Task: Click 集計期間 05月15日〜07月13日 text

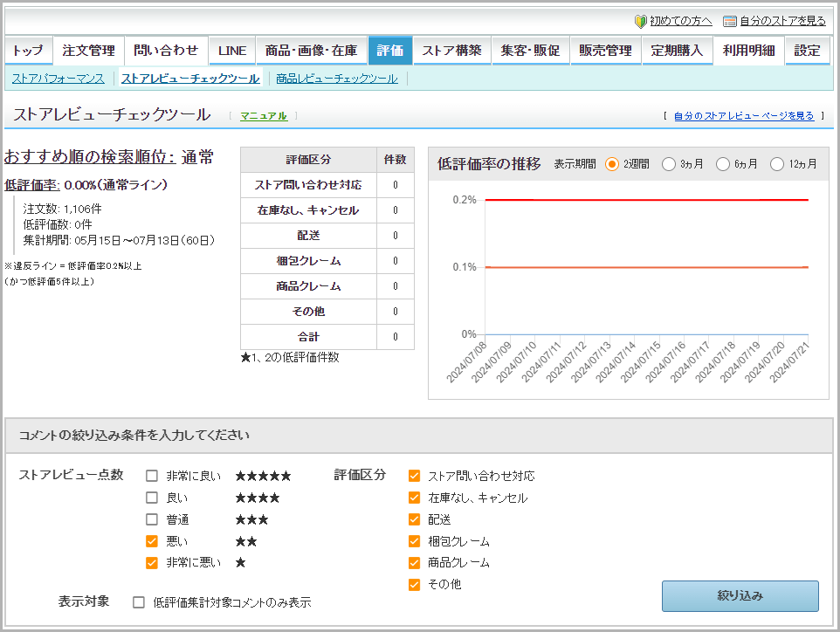Action: [119, 240]
